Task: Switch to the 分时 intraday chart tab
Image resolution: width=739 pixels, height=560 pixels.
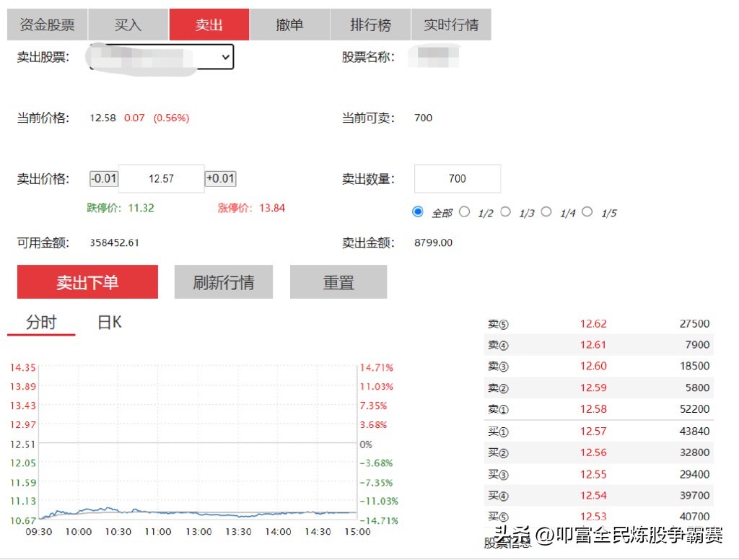Action: [40, 323]
